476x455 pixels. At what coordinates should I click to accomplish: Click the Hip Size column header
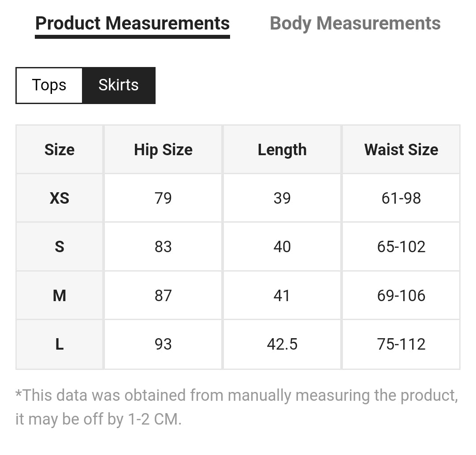pos(163,150)
